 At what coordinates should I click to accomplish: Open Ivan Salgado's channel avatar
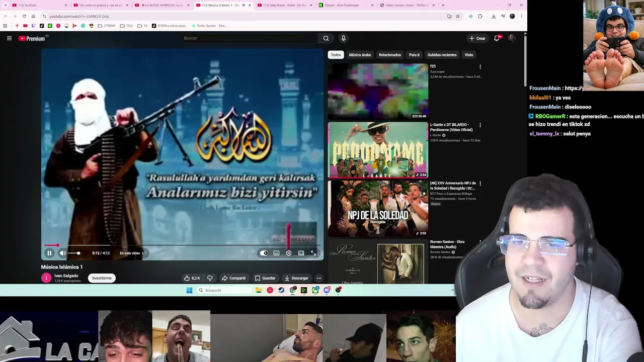(46, 278)
